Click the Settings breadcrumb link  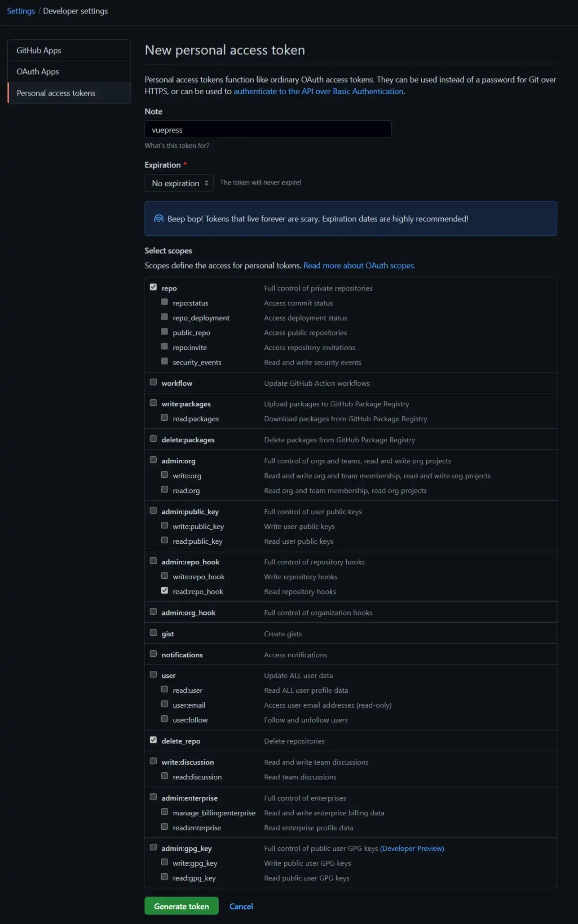pos(21,11)
